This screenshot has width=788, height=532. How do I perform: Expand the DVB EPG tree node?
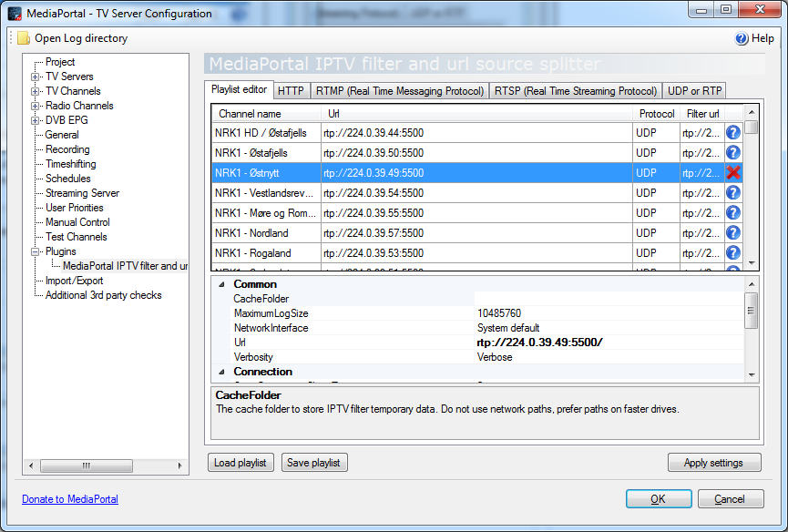coord(35,120)
